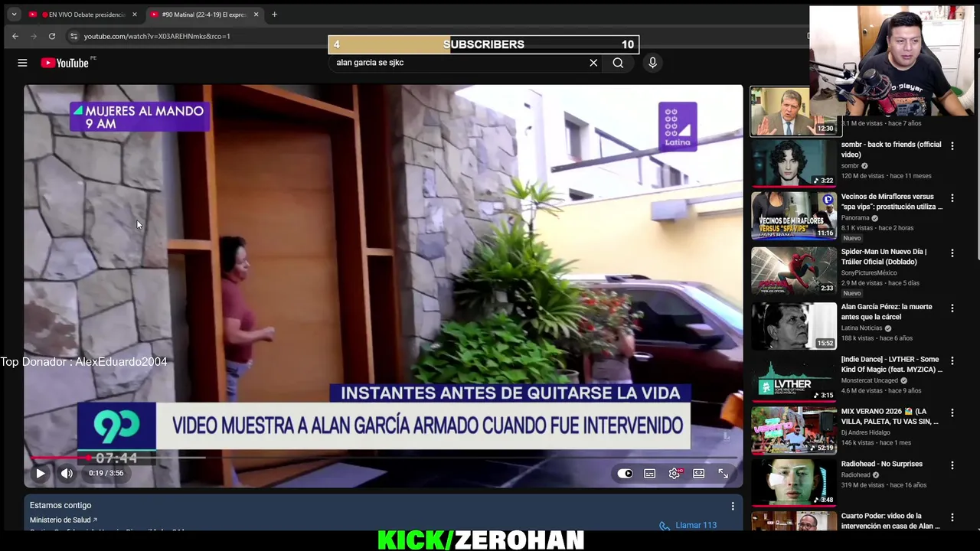Open the YouTube hamburger guide menu
Screen dimensions: 980x551
(22, 63)
